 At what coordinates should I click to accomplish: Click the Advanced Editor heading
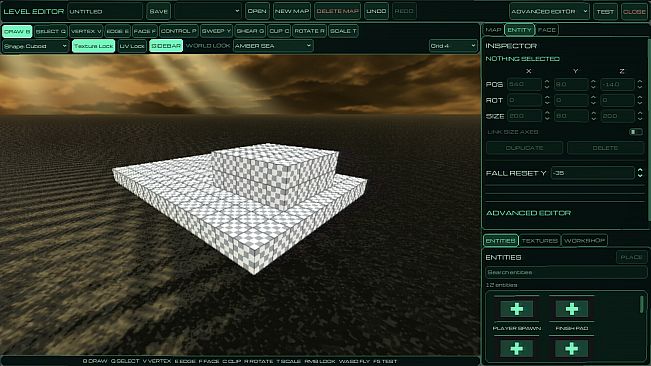(528, 213)
